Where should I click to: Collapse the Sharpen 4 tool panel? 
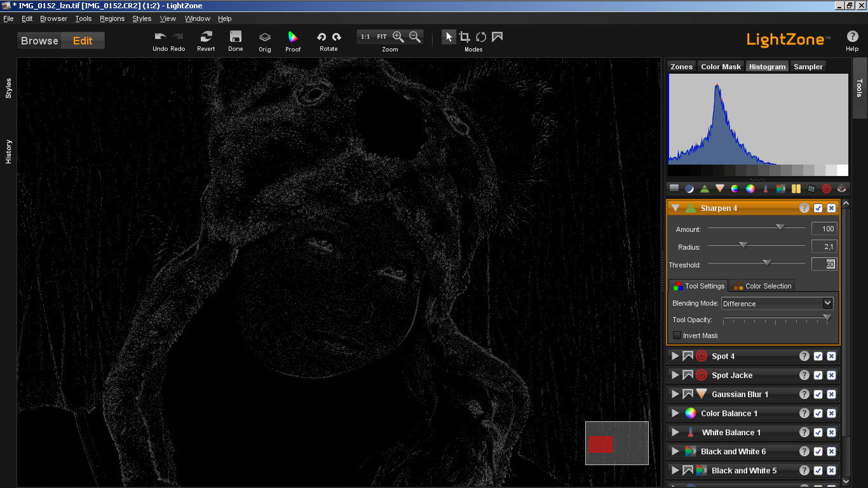coord(675,208)
